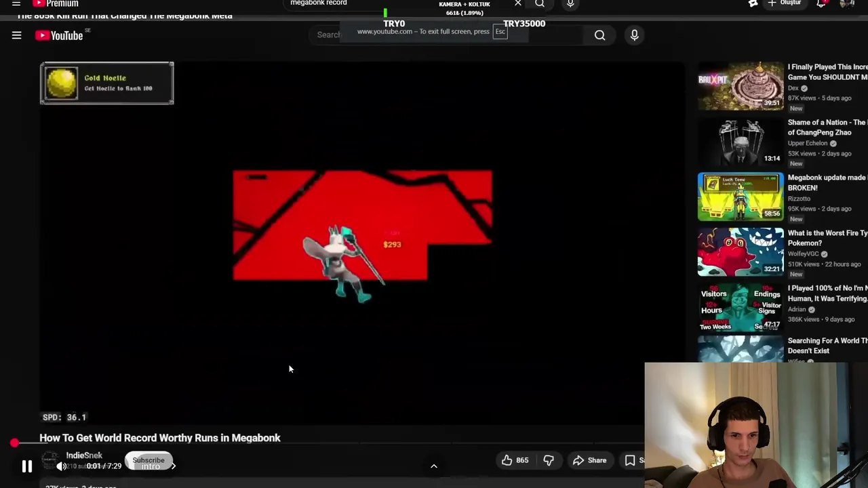Open the IndieSnek channel name link

click(84, 455)
